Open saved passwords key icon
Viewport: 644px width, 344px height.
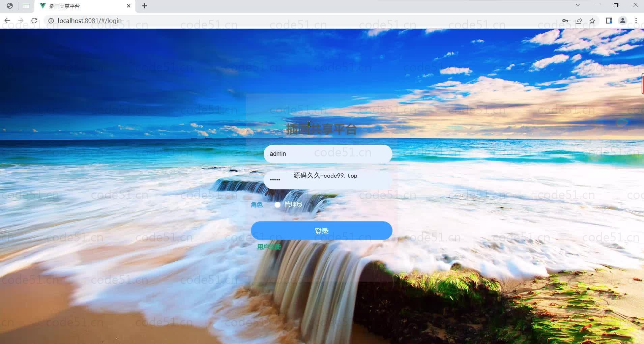tap(565, 21)
